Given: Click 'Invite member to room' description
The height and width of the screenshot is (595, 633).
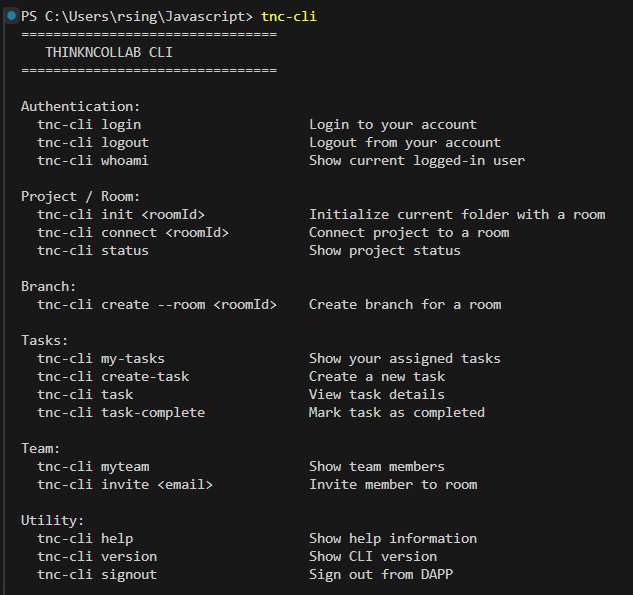Looking at the screenshot, I should pos(393,485).
